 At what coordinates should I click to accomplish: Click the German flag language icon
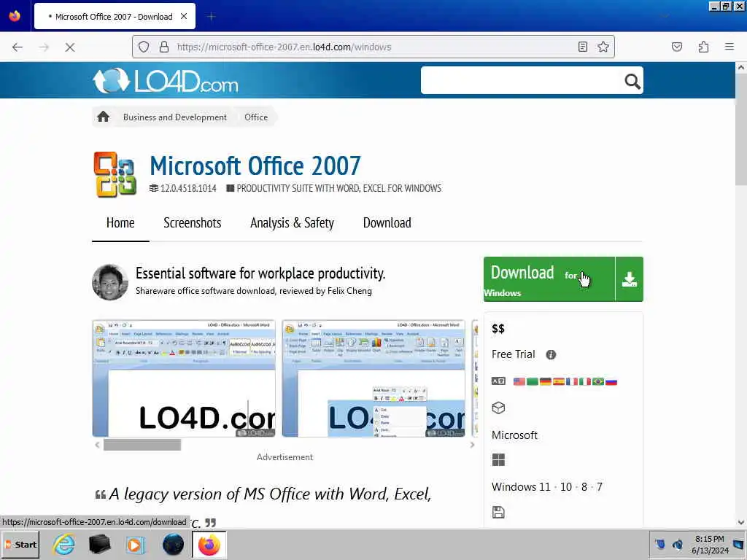click(x=546, y=381)
